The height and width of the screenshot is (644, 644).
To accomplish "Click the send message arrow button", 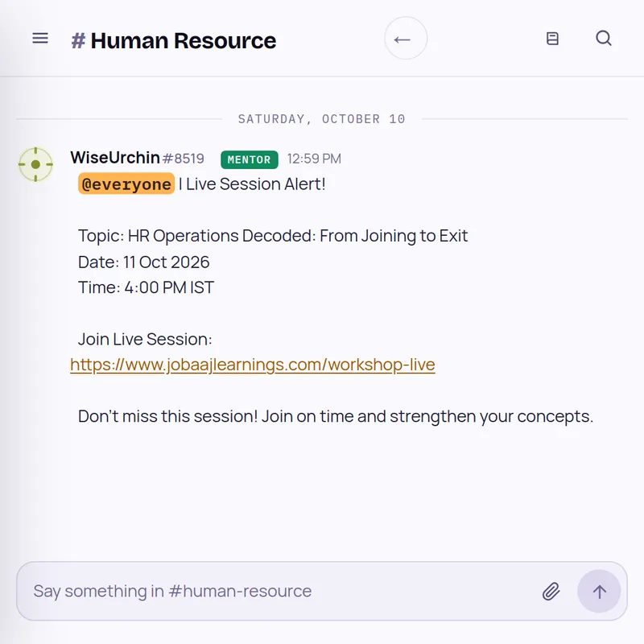I will 599,592.
